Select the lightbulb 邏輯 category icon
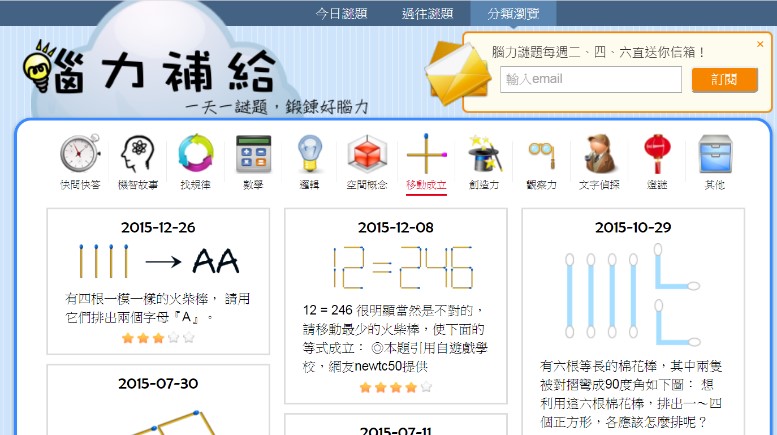 pyautogui.click(x=310, y=156)
